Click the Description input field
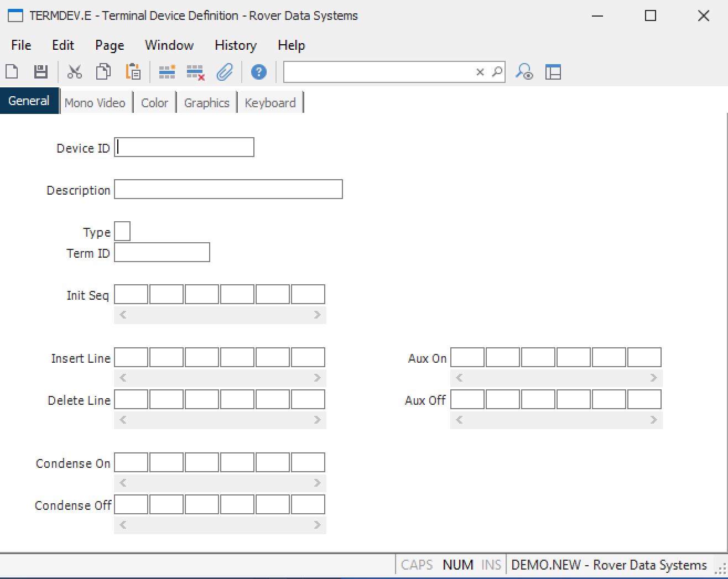The height and width of the screenshot is (579, 728). click(228, 190)
